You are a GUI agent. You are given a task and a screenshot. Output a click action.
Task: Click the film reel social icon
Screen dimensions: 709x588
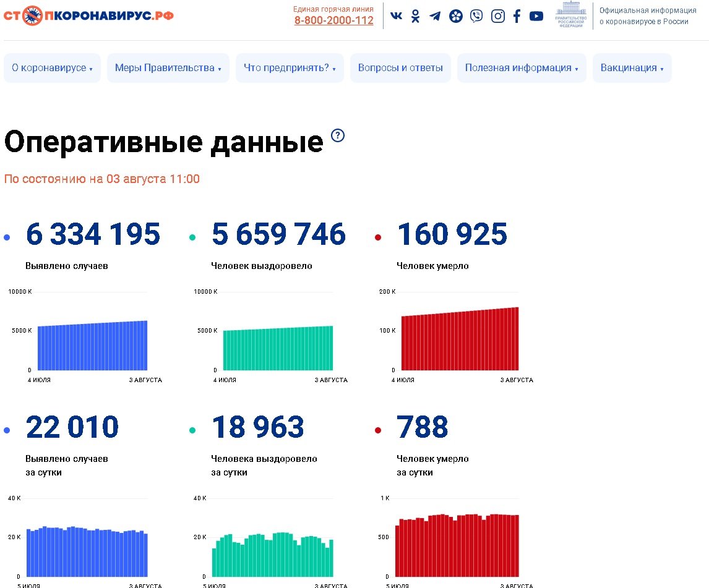456,16
